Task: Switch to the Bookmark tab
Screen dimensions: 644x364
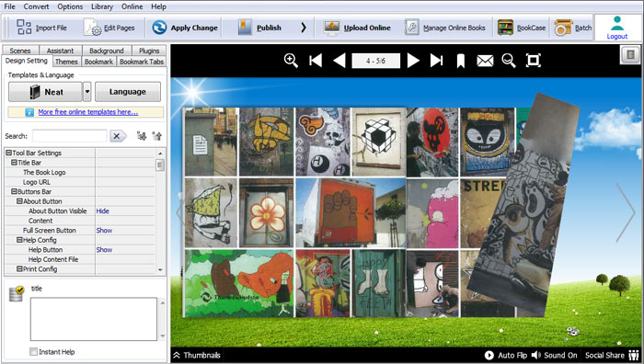Action: tap(98, 62)
